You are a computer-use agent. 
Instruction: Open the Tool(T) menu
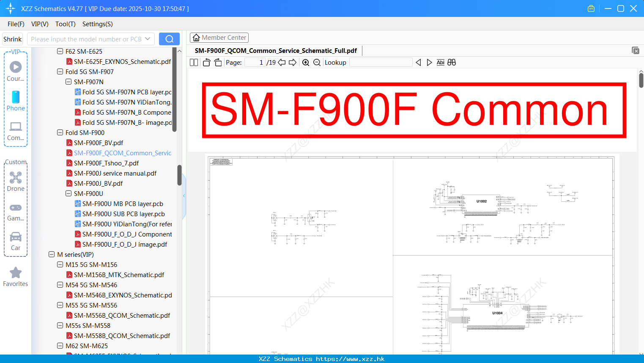pos(66,24)
